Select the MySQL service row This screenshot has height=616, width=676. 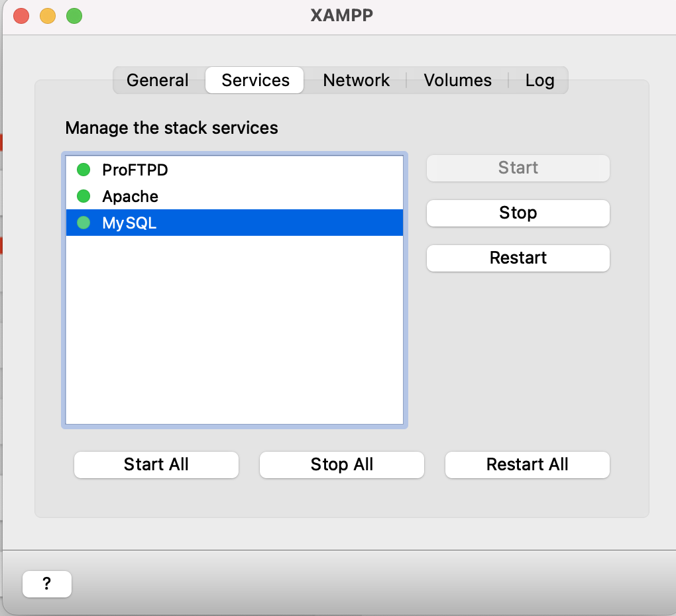[x=235, y=223]
